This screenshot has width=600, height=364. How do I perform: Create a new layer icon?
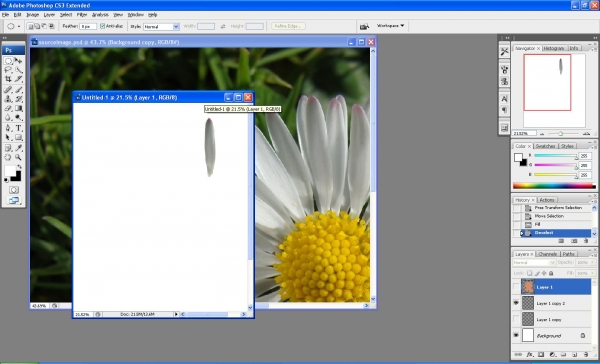[574, 355]
